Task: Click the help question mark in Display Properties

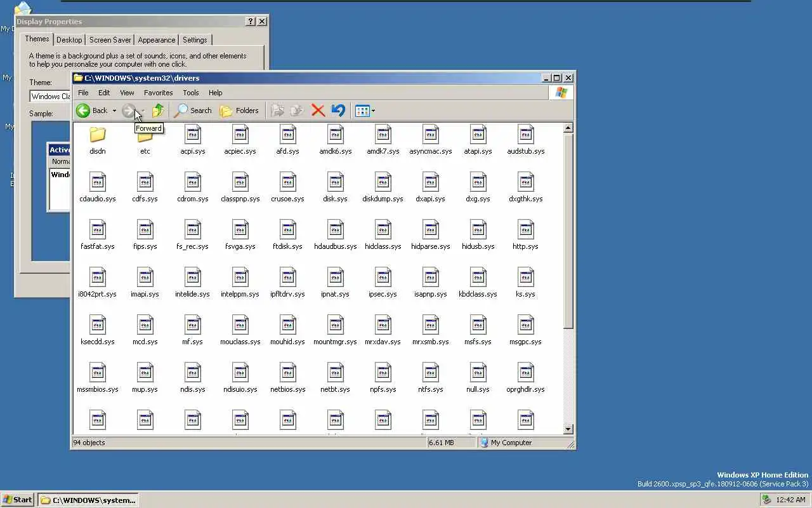Action: click(x=251, y=21)
